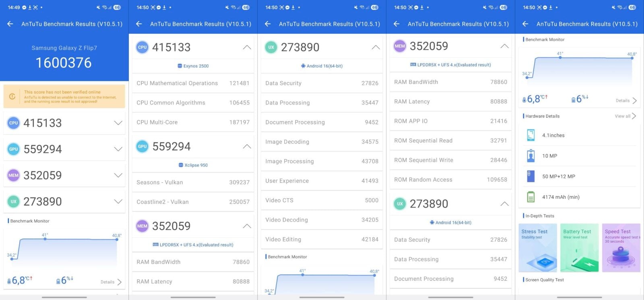Image resolution: width=644 pixels, height=300 pixels.
Task: Select the User Experience row
Action: pos(322,181)
